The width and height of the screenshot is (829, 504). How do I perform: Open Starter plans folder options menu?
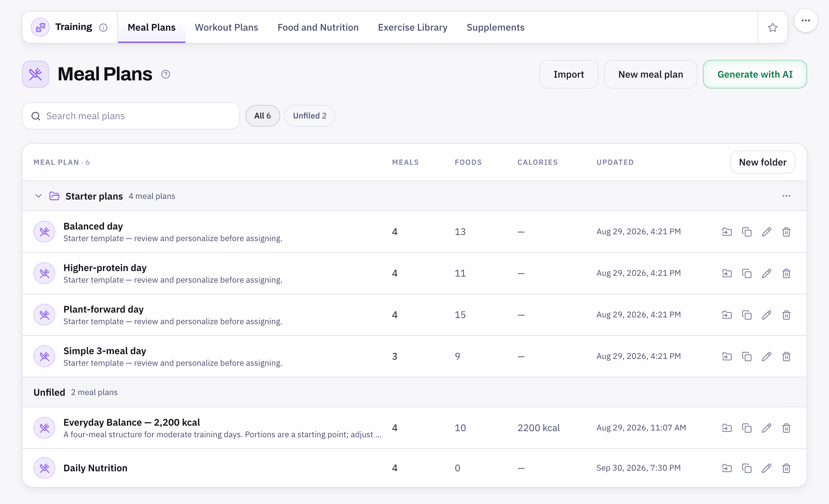pyautogui.click(x=786, y=196)
